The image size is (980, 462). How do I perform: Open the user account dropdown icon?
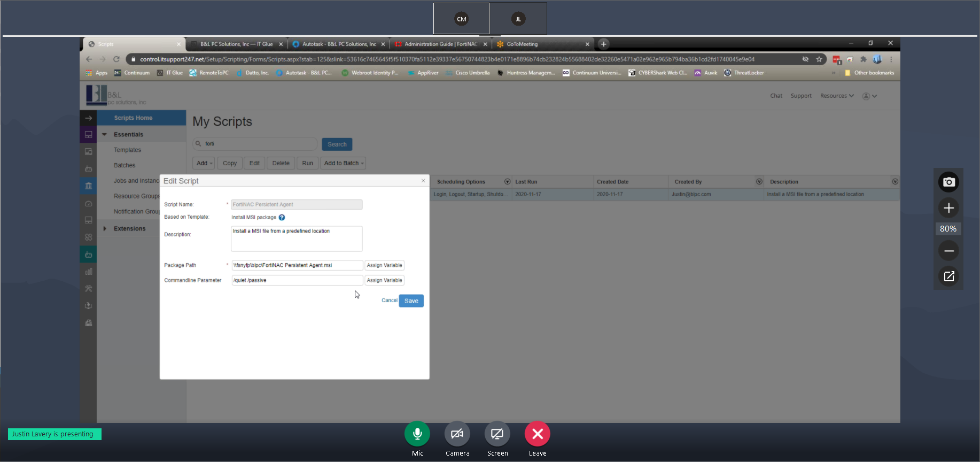click(x=870, y=96)
